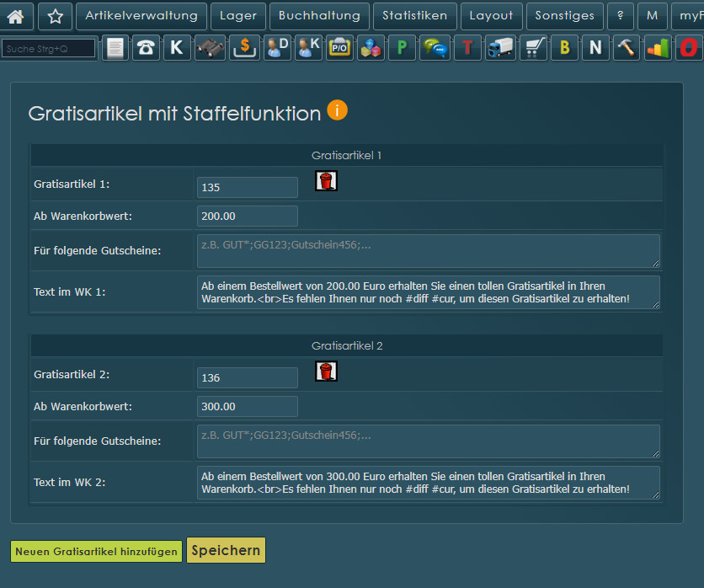704x588 pixels.
Task: Click the 'Text im WK 1:' label
Action: [70, 292]
